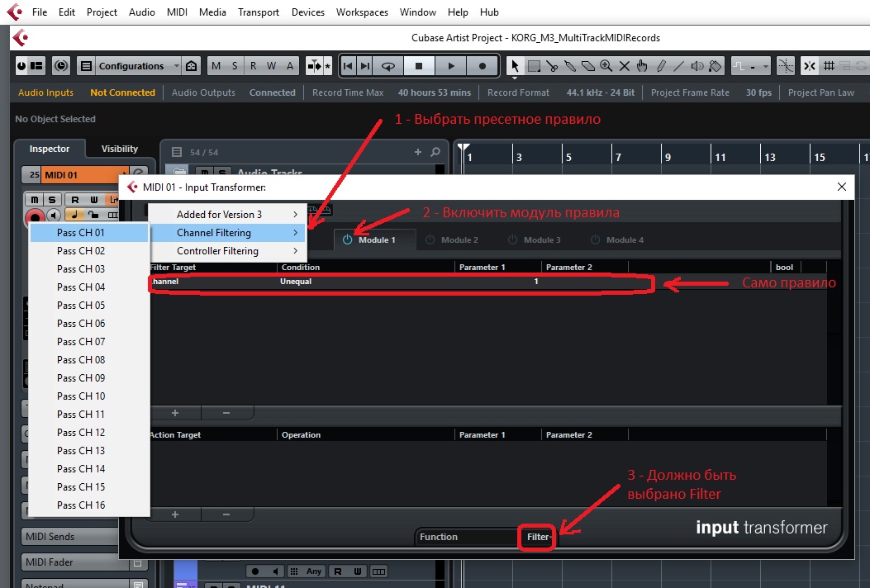Click the track search magnifier icon
The height and width of the screenshot is (588, 870).
[435, 151]
